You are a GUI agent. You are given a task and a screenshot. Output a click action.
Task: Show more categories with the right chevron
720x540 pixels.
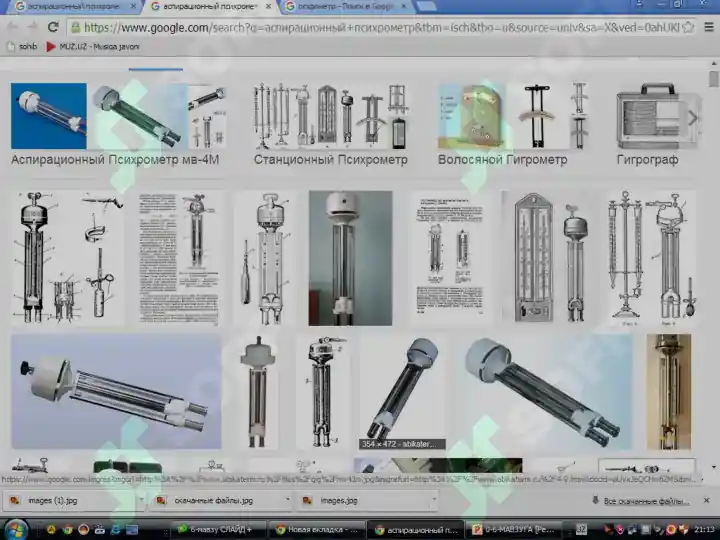point(692,118)
